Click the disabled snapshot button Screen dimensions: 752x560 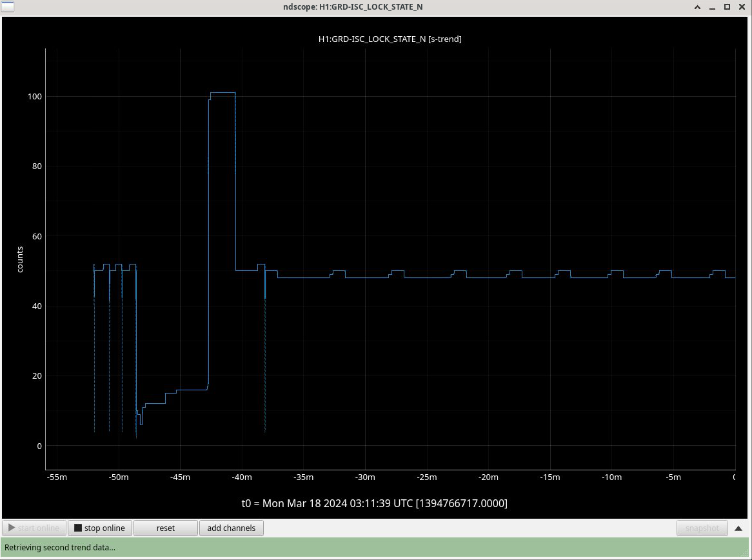pos(702,528)
